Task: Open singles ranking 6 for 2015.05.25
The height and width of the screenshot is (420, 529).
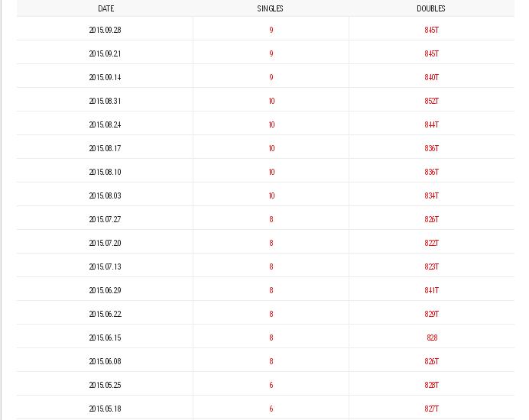Action: (x=271, y=385)
